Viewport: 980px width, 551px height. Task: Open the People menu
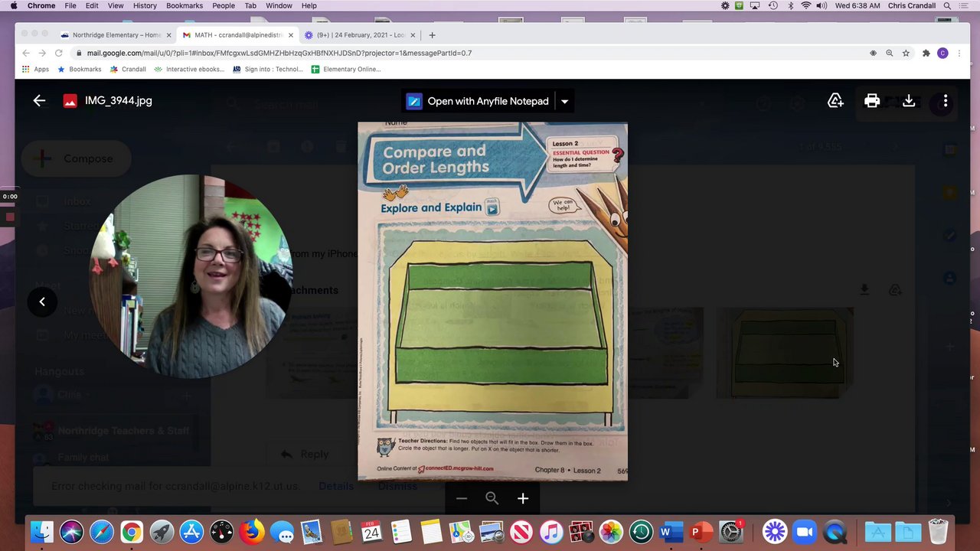click(224, 5)
